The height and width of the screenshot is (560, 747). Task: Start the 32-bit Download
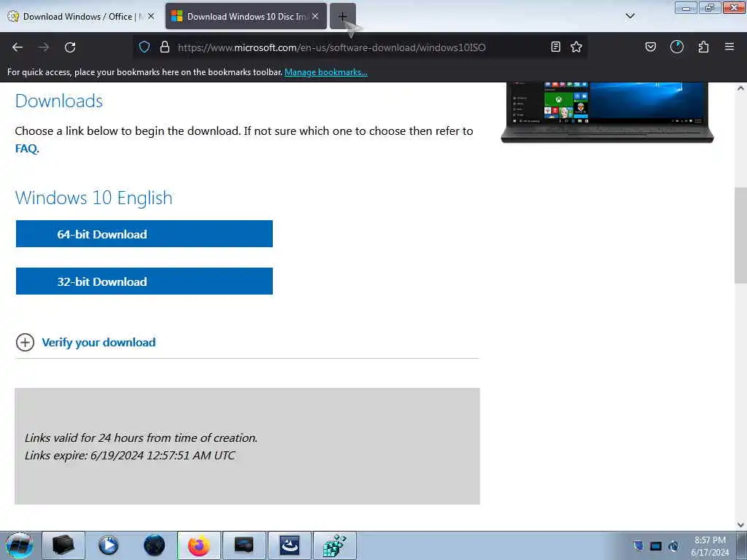pyautogui.click(x=144, y=281)
